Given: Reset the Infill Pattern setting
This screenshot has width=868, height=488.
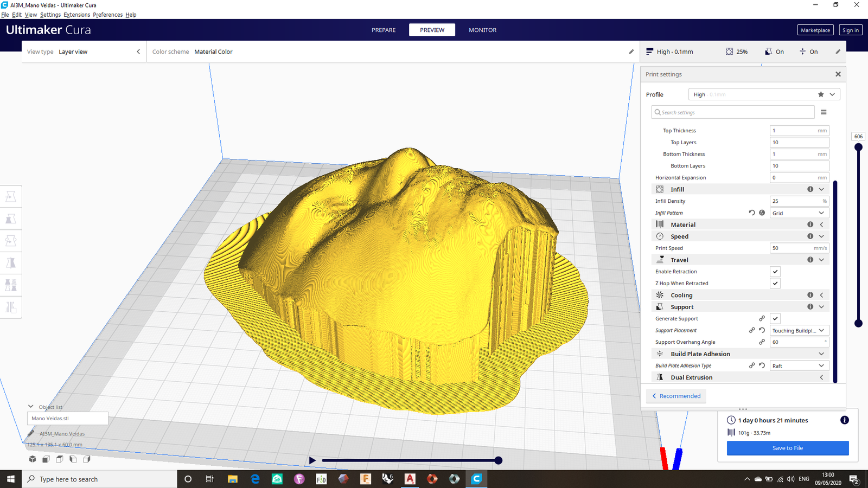Looking at the screenshot, I should (752, 213).
